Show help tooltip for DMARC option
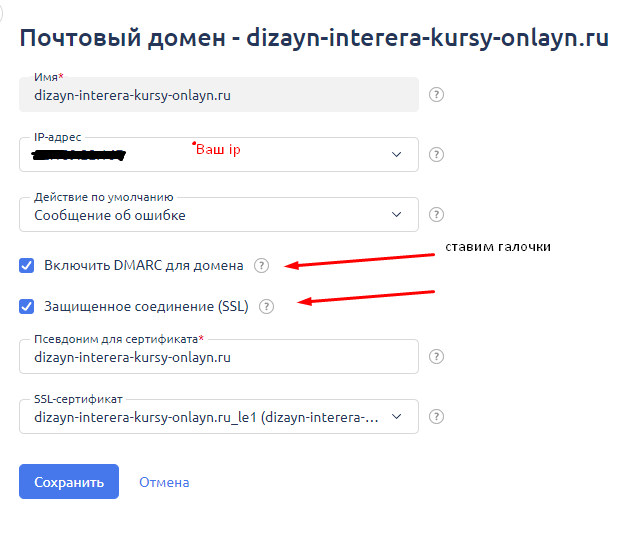The width and height of the screenshot is (631, 533). coord(261,266)
